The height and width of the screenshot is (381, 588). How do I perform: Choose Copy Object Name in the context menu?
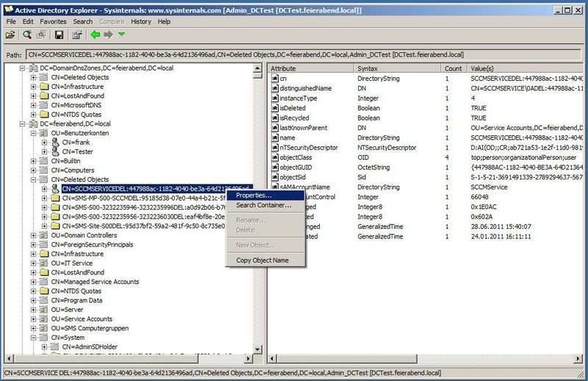tap(265, 260)
